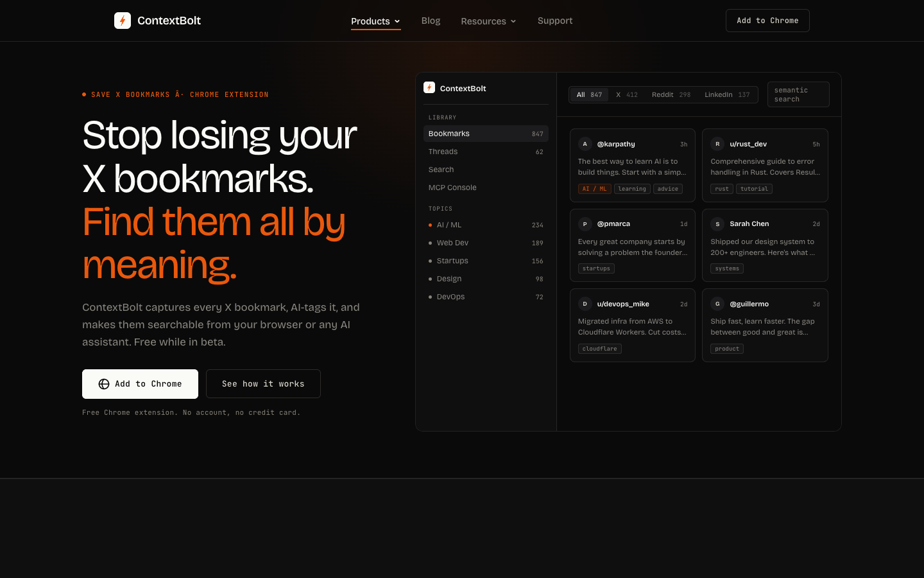
Task: Open Search in the library sidebar
Action: (x=486, y=170)
